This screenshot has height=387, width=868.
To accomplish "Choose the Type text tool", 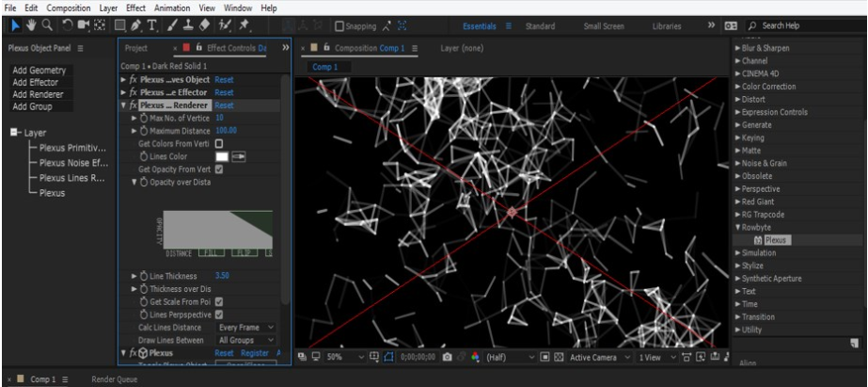I will (x=152, y=26).
